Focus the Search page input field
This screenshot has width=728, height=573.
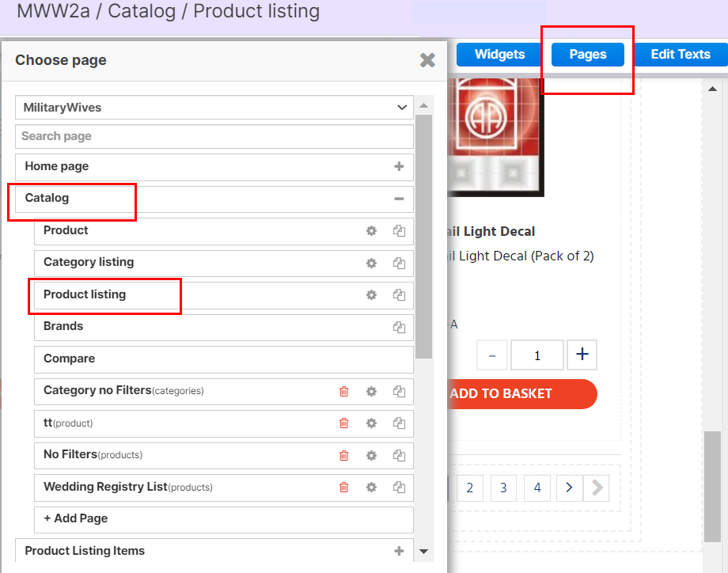click(214, 136)
